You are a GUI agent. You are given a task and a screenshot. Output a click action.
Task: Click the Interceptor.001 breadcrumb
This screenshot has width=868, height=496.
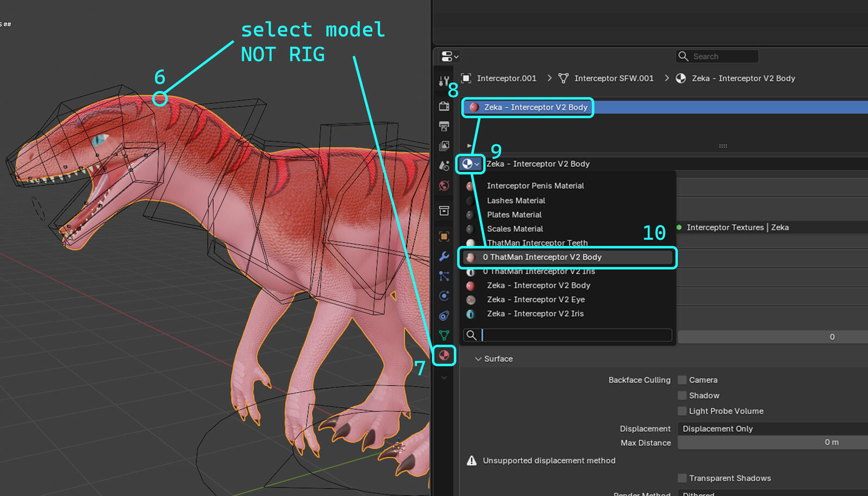coord(506,78)
